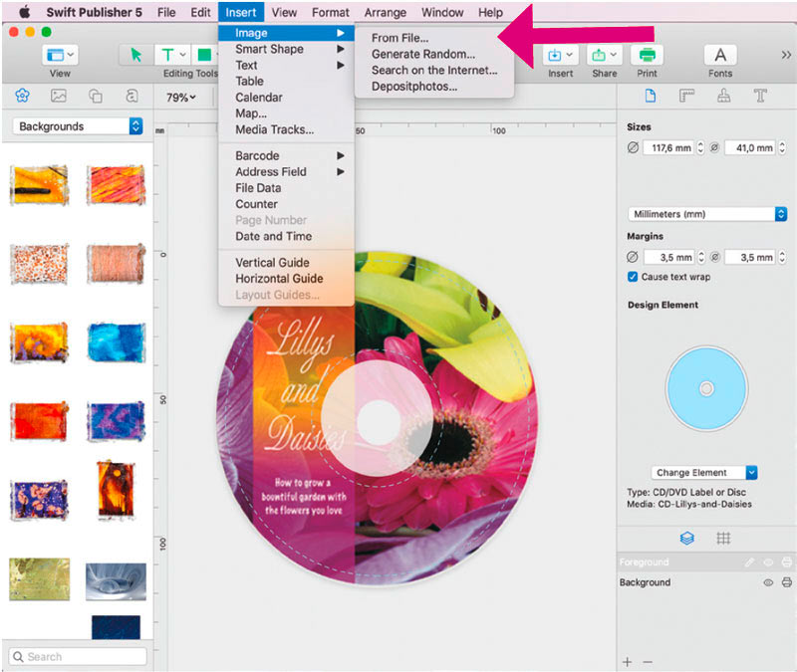Switch to the layers view icon
This screenshot has height=672, width=797.
pyautogui.click(x=686, y=538)
